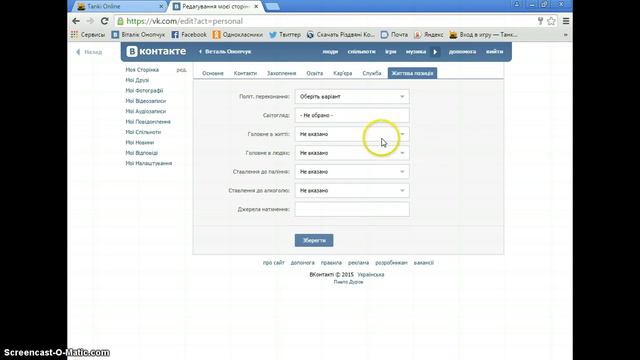Click the user name Віталік Онопчук in header
The height and width of the screenshot is (360, 640).
coord(228,52)
